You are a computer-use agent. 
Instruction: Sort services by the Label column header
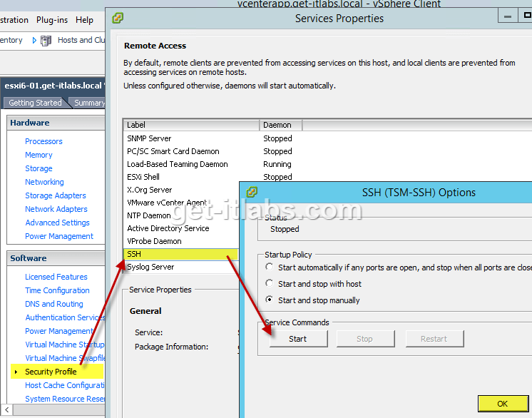pos(191,126)
